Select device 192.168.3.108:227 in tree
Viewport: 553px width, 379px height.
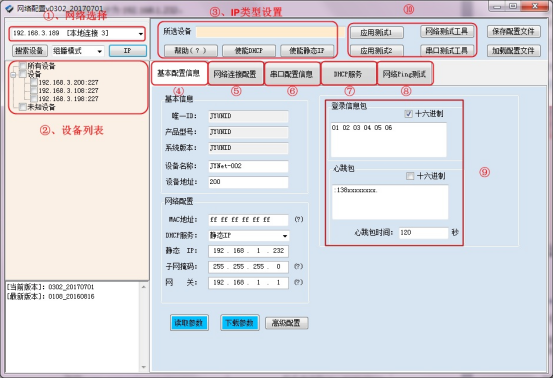(68, 91)
